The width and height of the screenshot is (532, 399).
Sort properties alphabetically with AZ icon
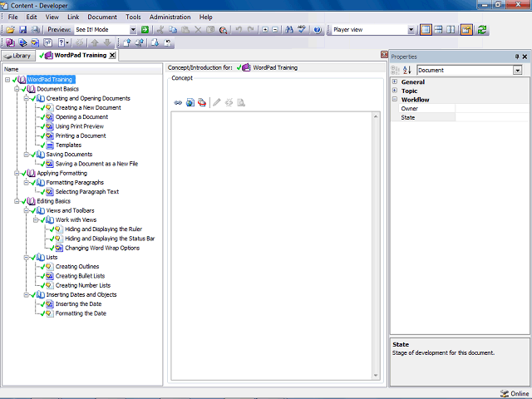coord(407,70)
